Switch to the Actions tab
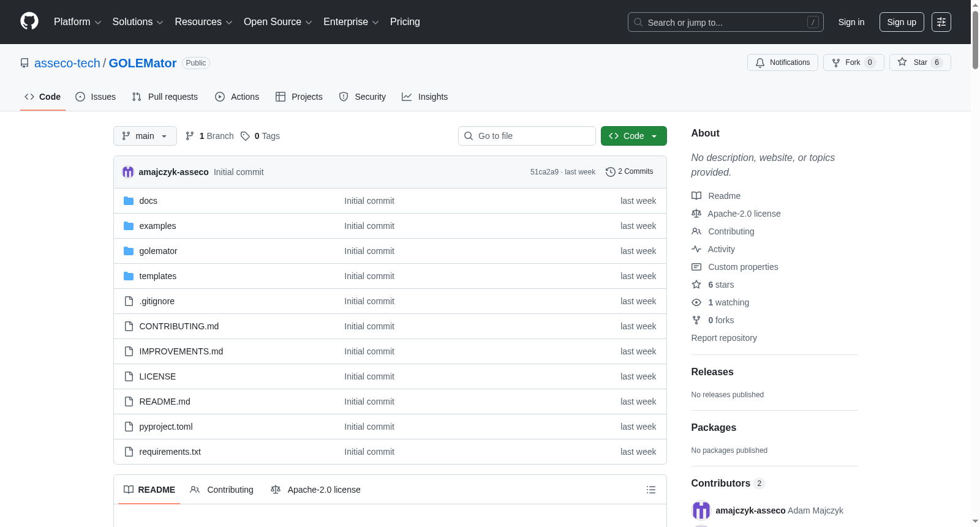Viewport: 980px width, 527px height. pos(237,97)
